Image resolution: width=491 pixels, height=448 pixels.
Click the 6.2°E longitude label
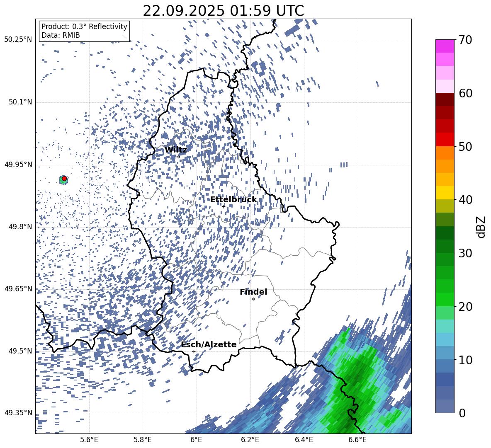250,440
